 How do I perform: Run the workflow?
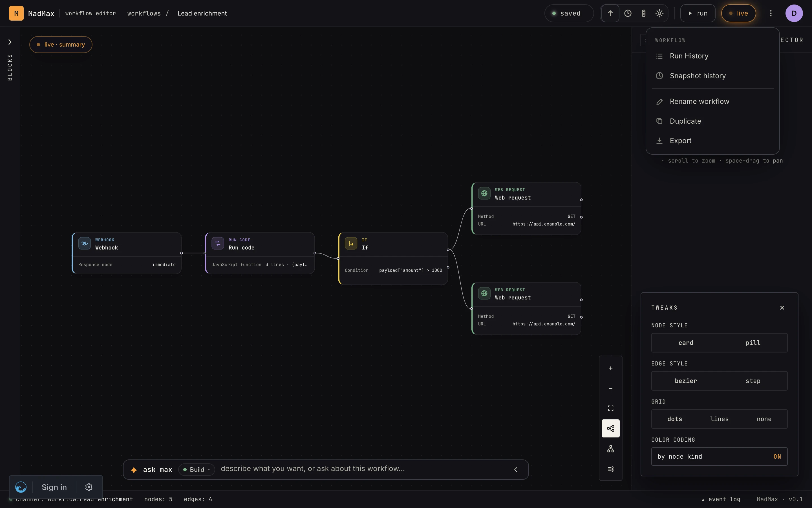(x=698, y=14)
